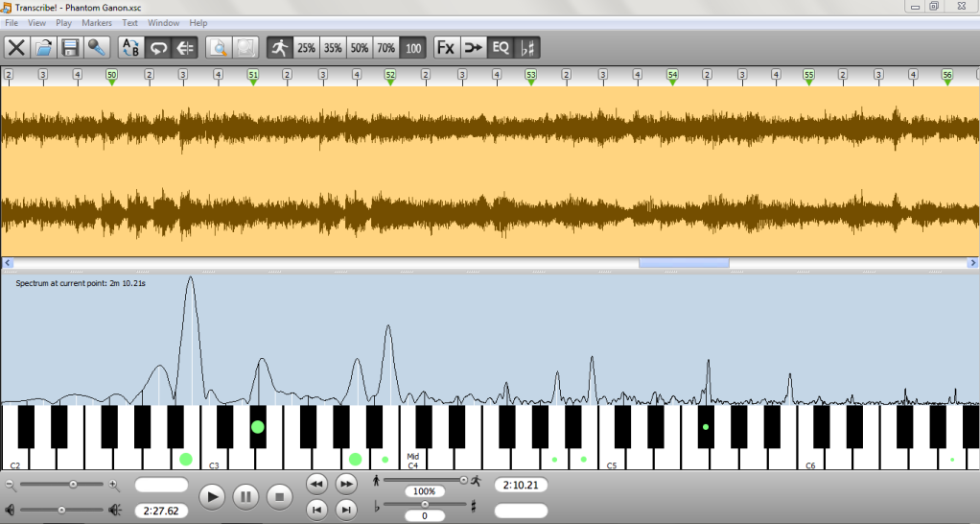Screen dimensions: 980x524
Task: Set playback speed to 70%
Action: click(x=386, y=48)
